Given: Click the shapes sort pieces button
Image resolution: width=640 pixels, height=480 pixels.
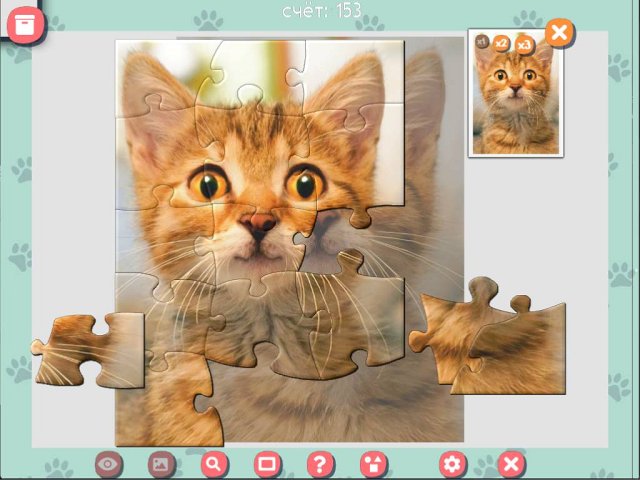Looking at the screenshot, I should 373,464.
